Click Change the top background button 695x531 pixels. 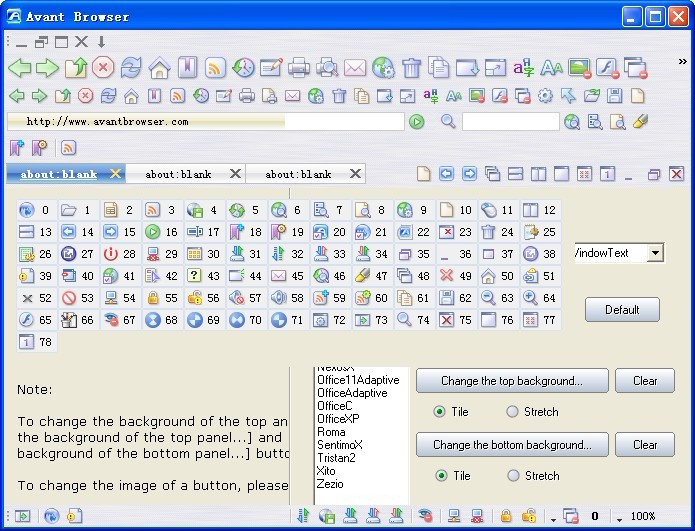(x=512, y=381)
